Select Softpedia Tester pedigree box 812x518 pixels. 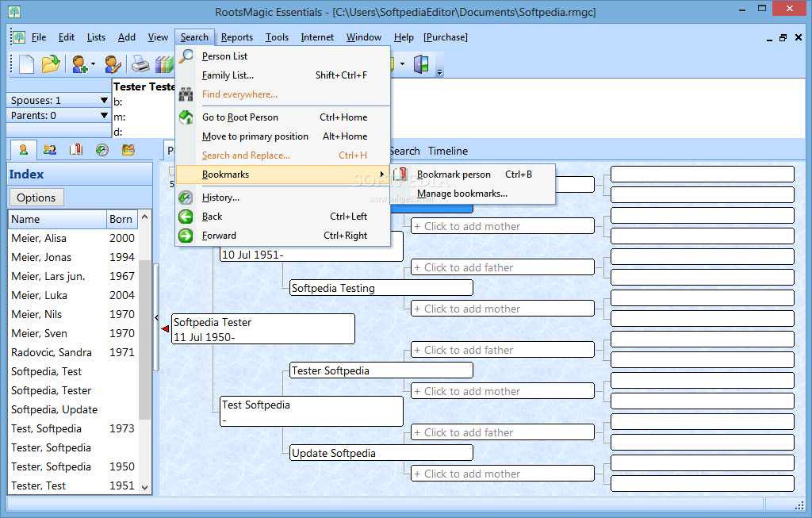263,329
